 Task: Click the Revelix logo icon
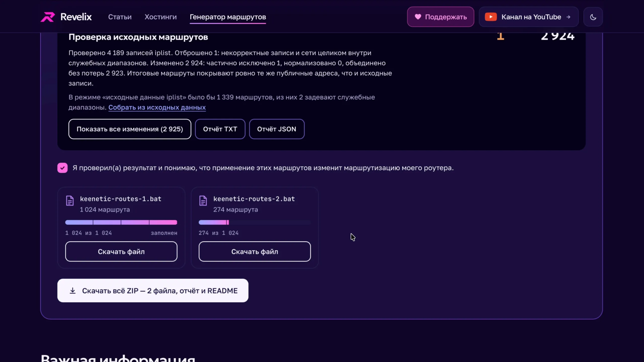[48, 17]
